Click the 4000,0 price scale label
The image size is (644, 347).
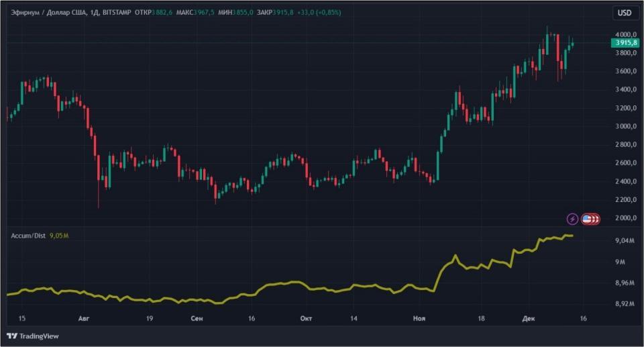pyautogui.click(x=625, y=34)
